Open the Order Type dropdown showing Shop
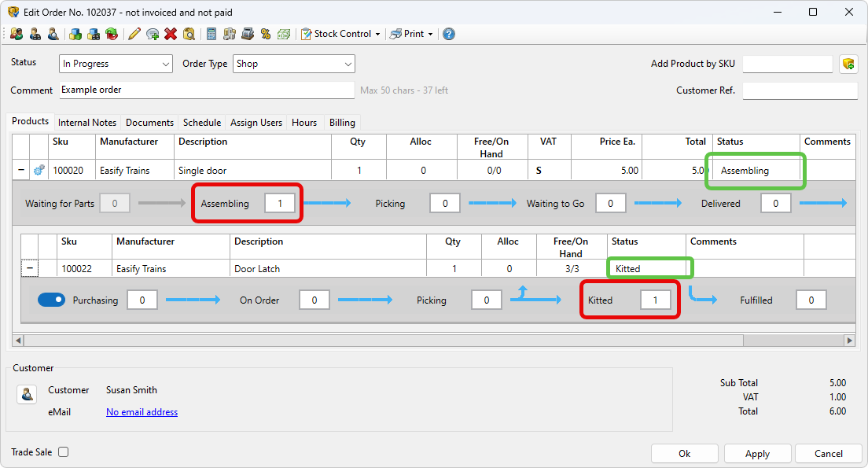This screenshot has width=868, height=468. point(293,64)
